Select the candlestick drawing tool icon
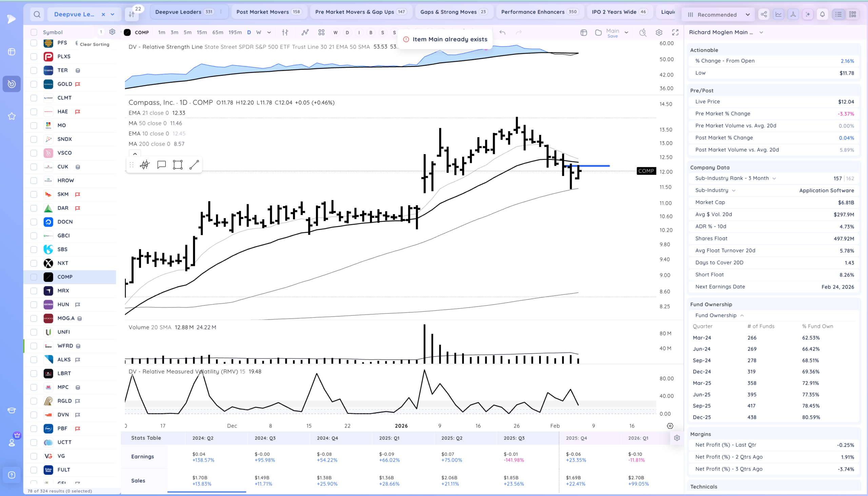The height and width of the screenshot is (496, 868). 144,165
